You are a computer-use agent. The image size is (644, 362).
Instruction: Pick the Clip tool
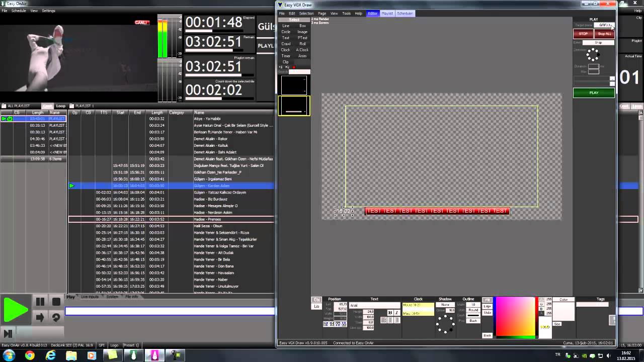coord(286,62)
